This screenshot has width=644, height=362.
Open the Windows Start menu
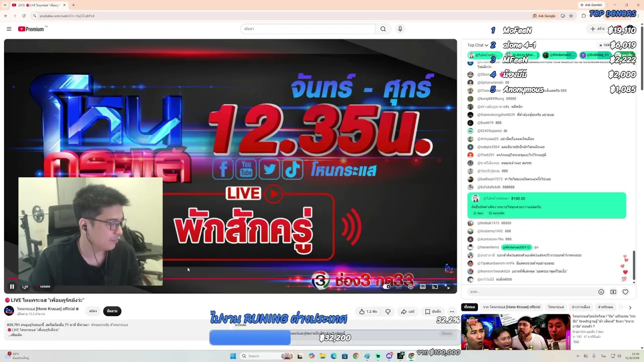point(233,356)
